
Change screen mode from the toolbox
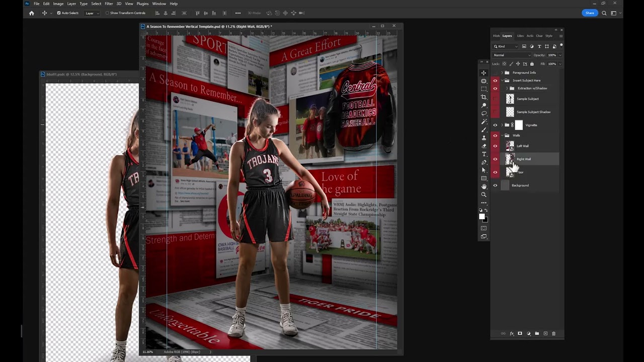[x=484, y=236]
